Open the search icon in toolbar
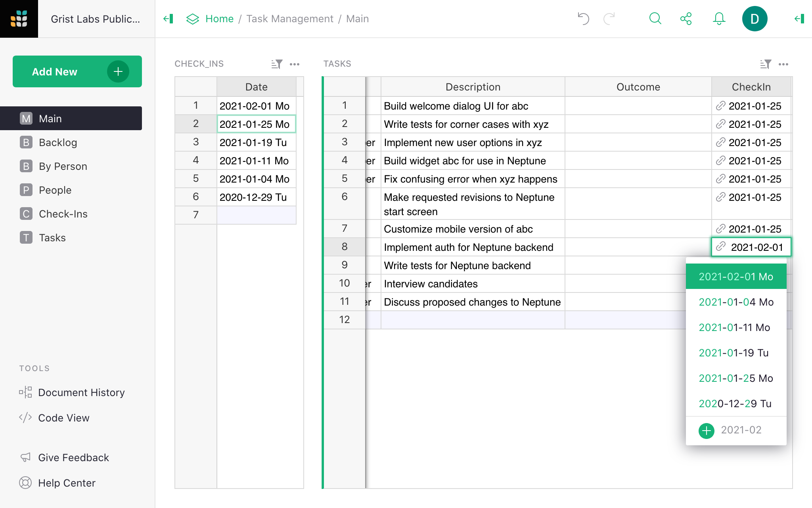The height and width of the screenshot is (508, 812). tap(655, 19)
